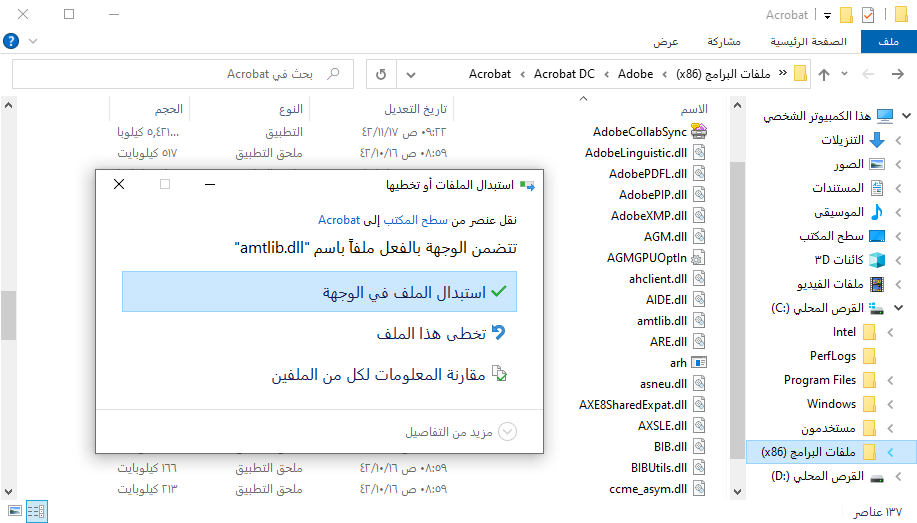The image size is (917, 523).
Task: Expand the Program Files folder node
Action: [x=890, y=380]
